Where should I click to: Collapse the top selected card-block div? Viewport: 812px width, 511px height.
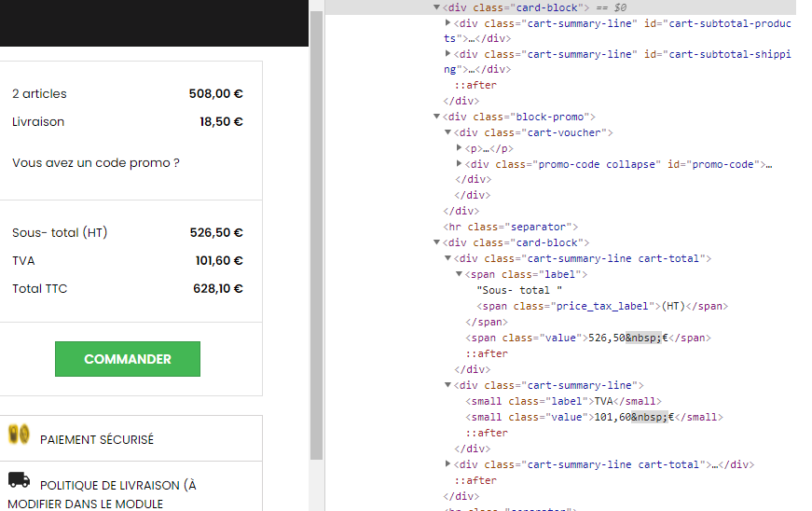pos(436,7)
